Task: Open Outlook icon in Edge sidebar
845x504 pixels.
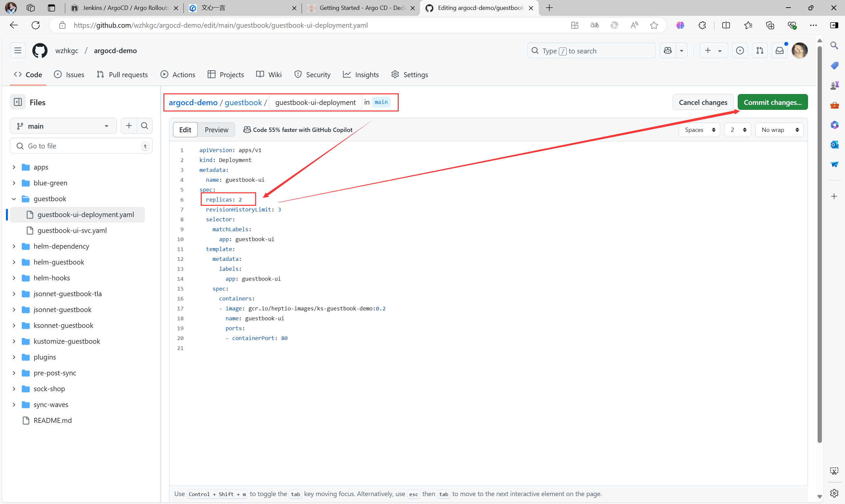Action: (834, 145)
